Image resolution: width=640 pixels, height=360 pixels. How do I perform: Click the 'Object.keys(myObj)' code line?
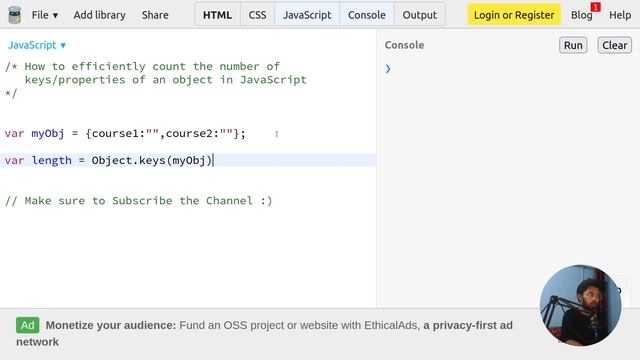point(188,160)
